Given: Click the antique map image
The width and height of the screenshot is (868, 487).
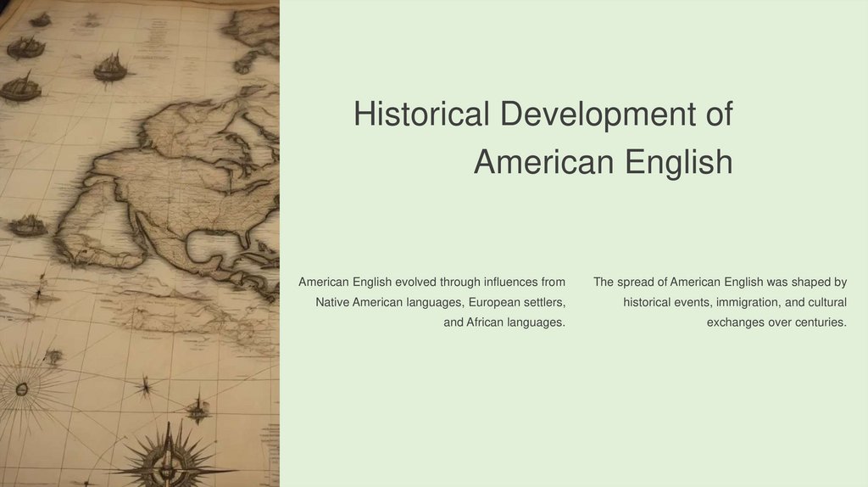Looking at the screenshot, I should tap(140, 243).
